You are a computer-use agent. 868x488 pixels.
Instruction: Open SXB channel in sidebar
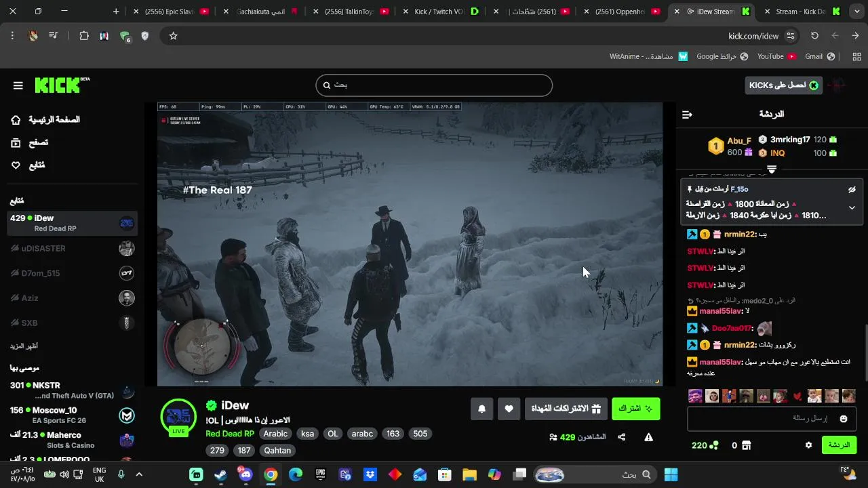tap(72, 323)
